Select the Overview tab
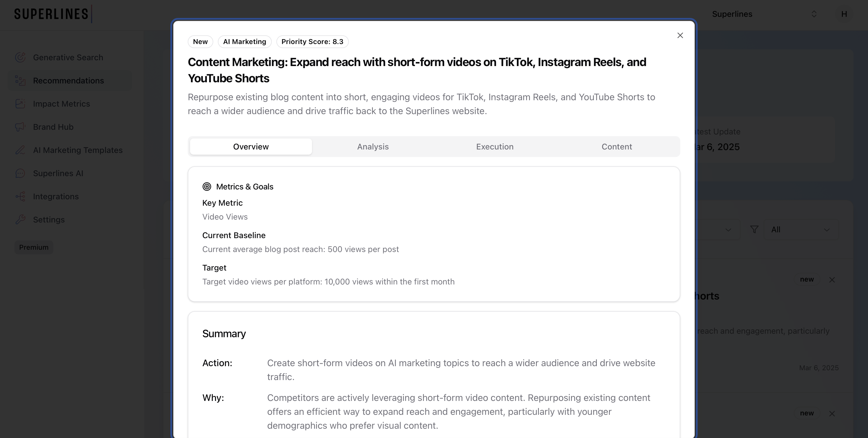 (251, 147)
